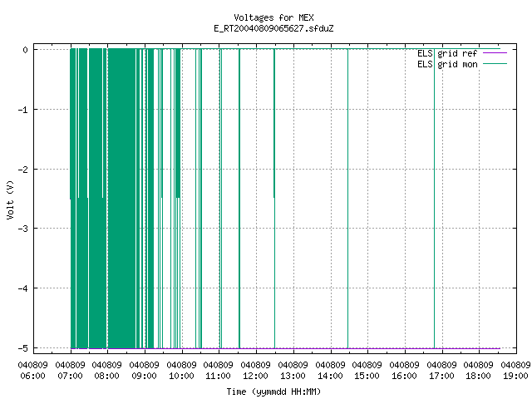
Task: Click the y-axis tick value -5
Action: pos(23,348)
